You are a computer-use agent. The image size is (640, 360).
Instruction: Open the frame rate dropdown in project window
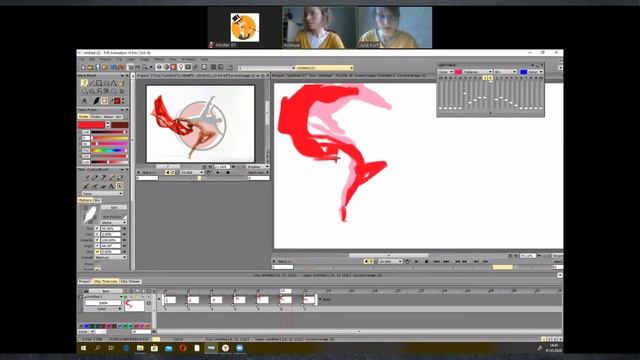pos(391,261)
